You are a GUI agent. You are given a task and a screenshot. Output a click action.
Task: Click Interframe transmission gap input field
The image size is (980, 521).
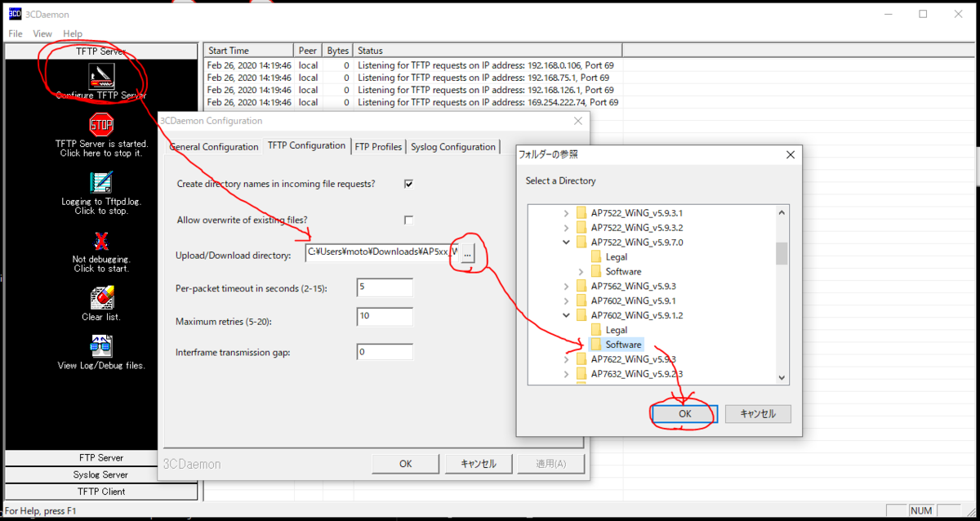385,352
